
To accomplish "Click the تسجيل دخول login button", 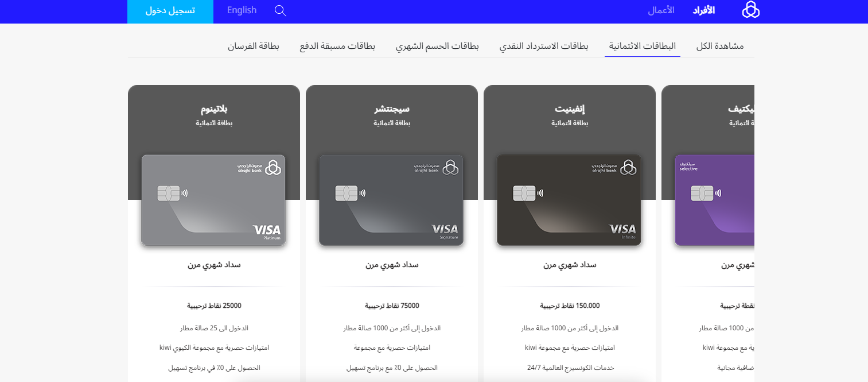I will pos(170,11).
